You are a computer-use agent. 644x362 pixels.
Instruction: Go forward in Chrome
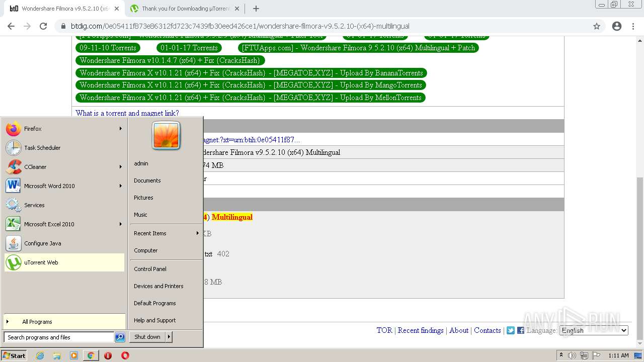pyautogui.click(x=27, y=26)
